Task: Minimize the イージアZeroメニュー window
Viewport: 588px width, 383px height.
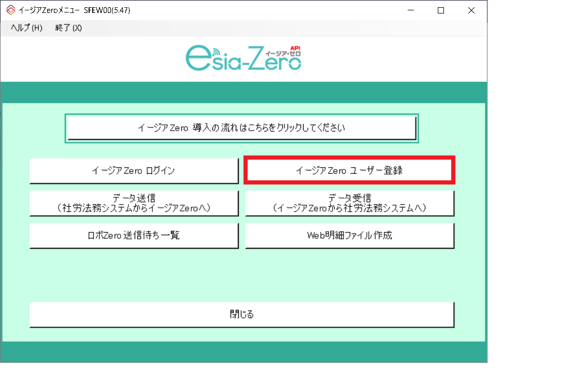Action: pyautogui.click(x=411, y=10)
